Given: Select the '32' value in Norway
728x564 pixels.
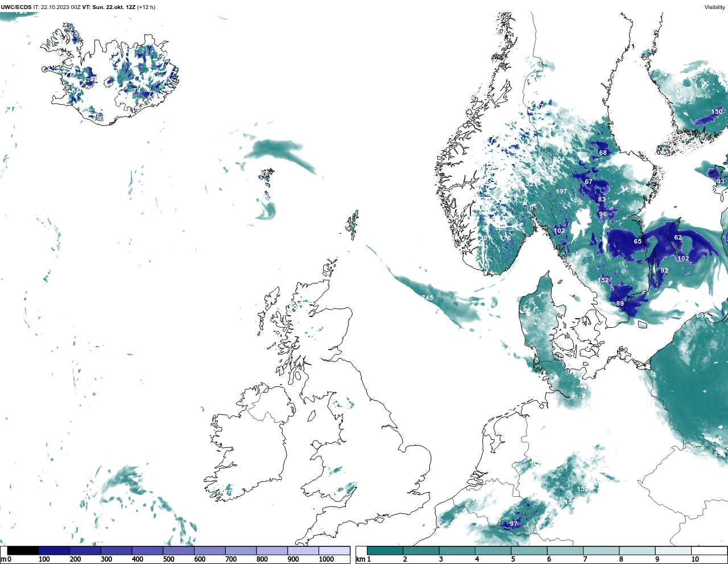Looking at the screenshot, I should (x=530, y=184).
